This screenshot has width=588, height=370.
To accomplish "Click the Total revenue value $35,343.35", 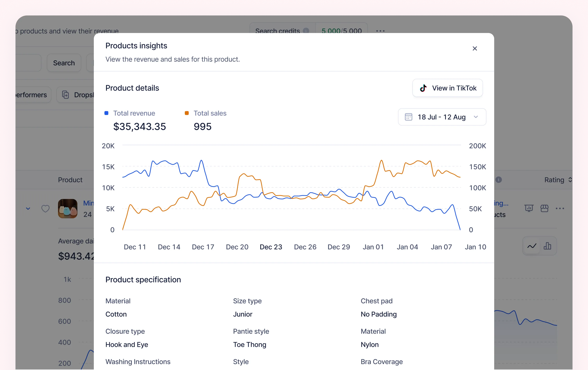I will click(x=139, y=127).
